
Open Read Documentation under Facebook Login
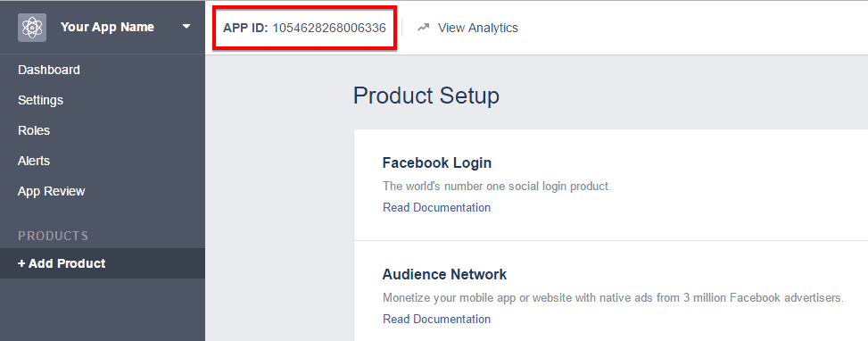pyautogui.click(x=436, y=208)
